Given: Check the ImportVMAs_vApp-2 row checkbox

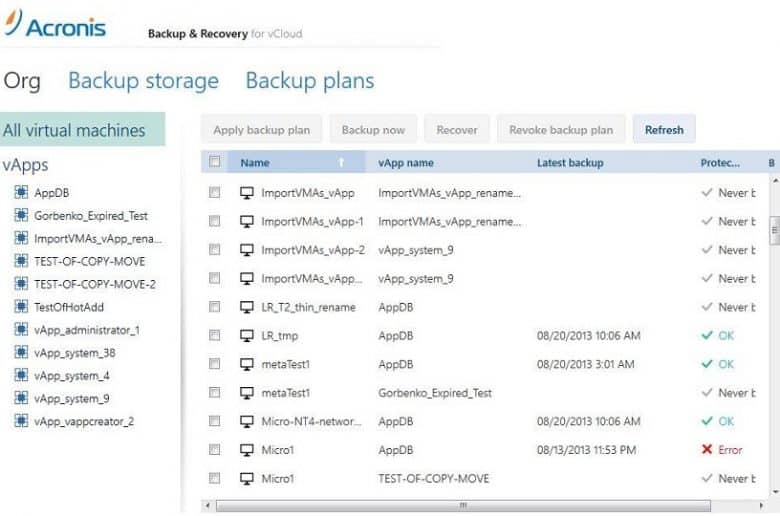Looking at the screenshot, I should point(214,249).
